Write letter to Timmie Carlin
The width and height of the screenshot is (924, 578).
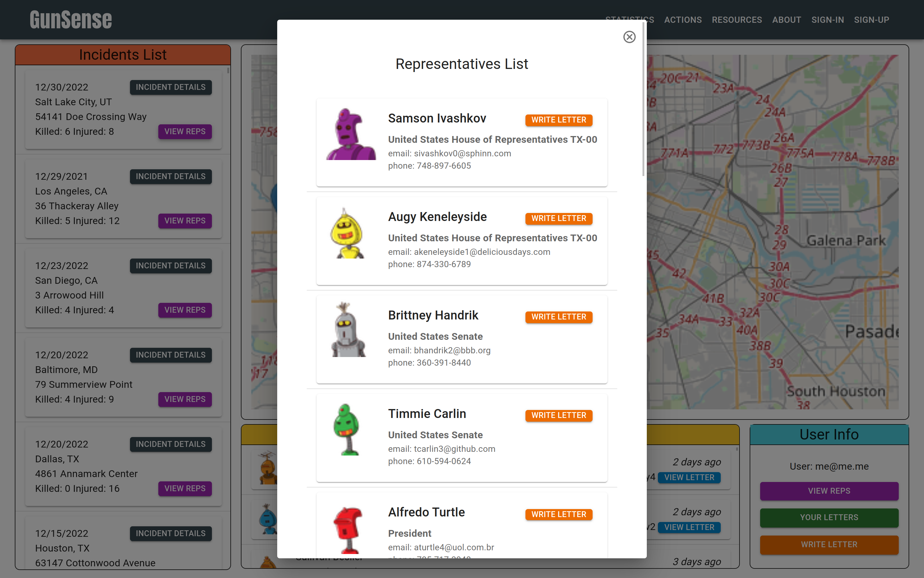(x=558, y=415)
